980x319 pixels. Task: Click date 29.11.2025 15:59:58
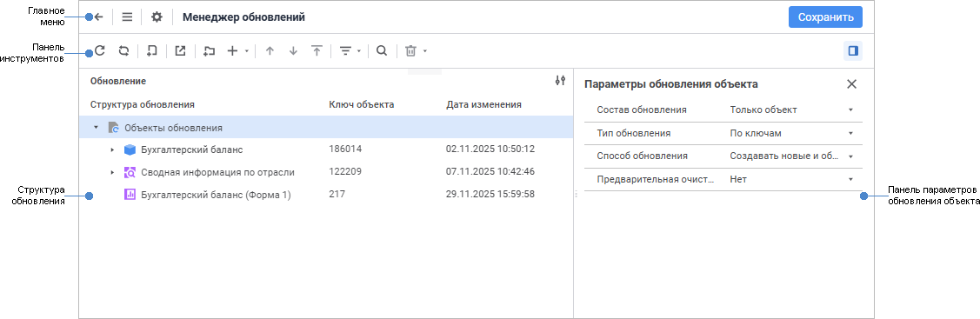coord(490,194)
